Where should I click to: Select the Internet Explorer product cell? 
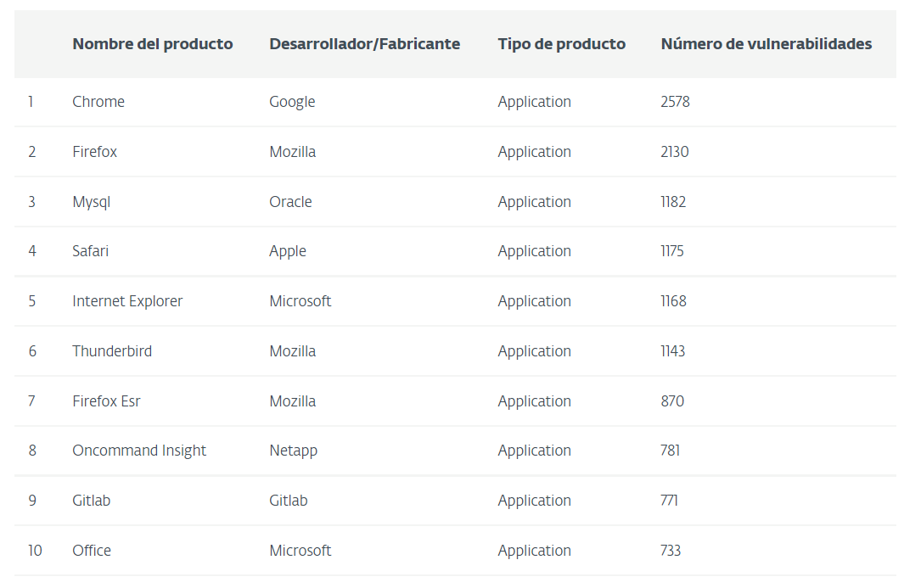click(x=127, y=301)
